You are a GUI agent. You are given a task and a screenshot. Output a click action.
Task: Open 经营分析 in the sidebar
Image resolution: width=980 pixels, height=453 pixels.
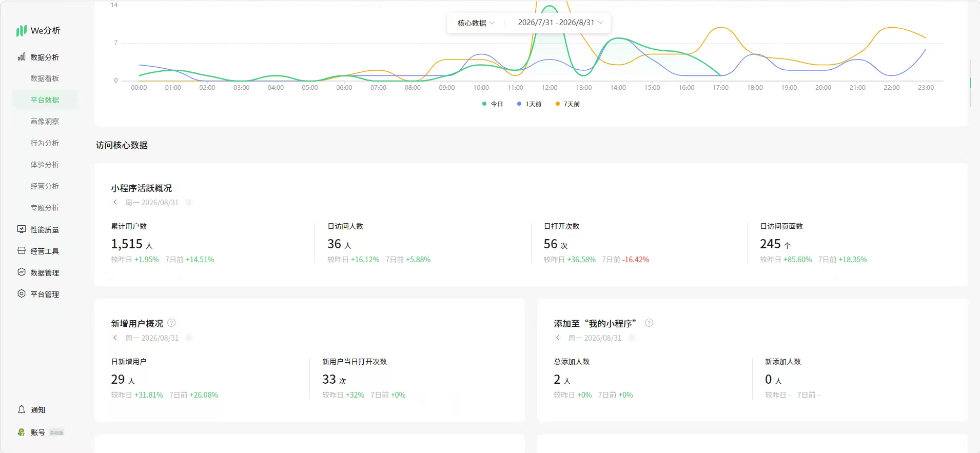[x=45, y=186]
